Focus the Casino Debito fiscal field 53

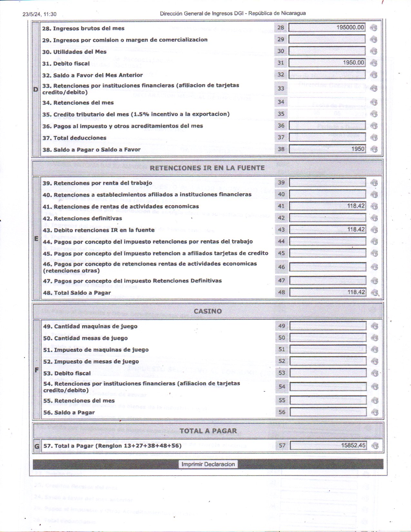pyautogui.click(x=328, y=373)
